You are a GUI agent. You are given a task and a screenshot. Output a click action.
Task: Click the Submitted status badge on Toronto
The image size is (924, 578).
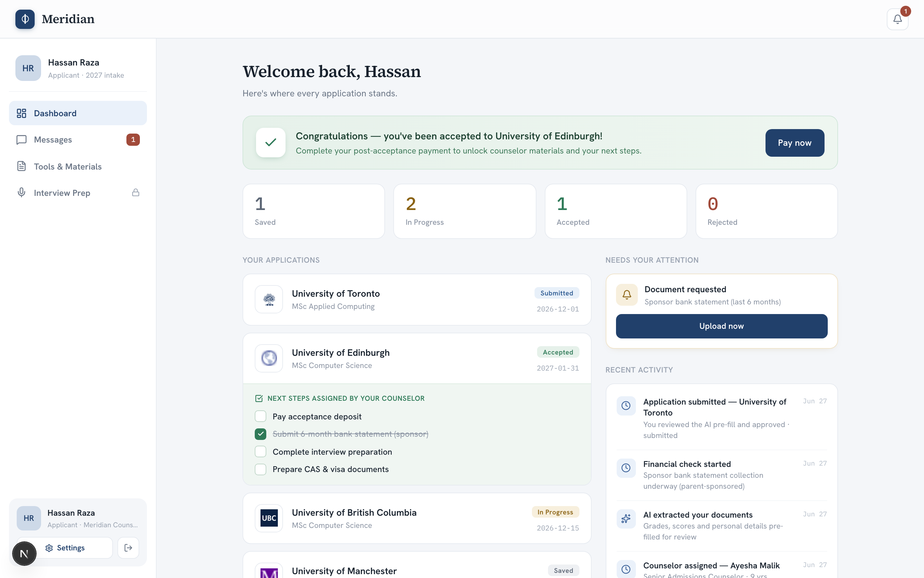[x=556, y=293]
